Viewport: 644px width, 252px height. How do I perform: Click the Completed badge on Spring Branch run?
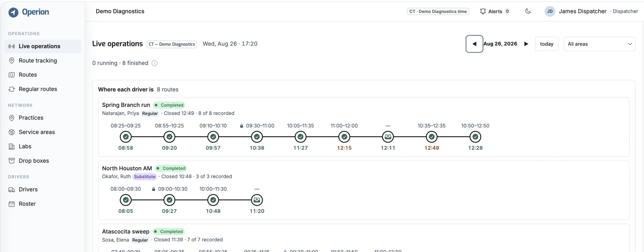[x=169, y=105]
